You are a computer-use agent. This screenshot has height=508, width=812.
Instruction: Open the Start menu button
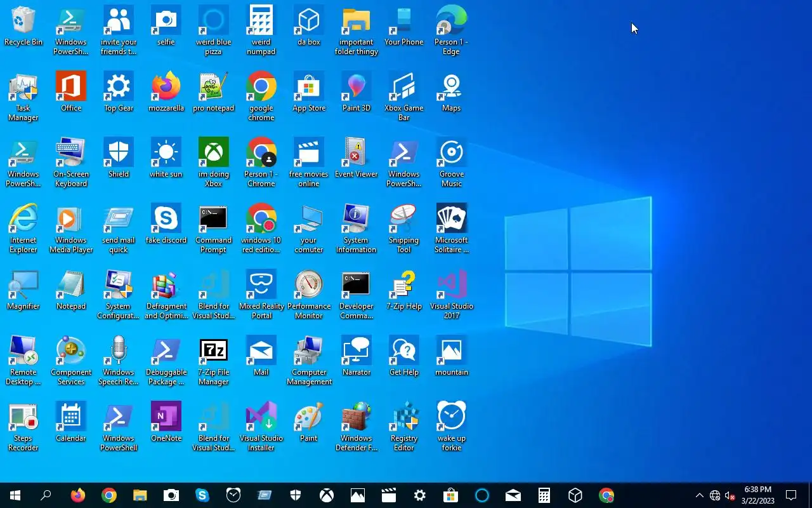[15, 495]
